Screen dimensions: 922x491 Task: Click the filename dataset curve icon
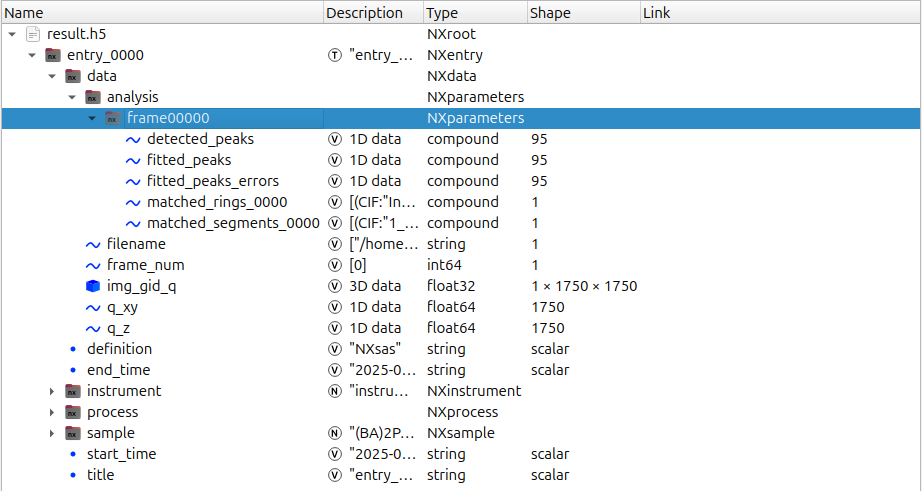(93, 244)
